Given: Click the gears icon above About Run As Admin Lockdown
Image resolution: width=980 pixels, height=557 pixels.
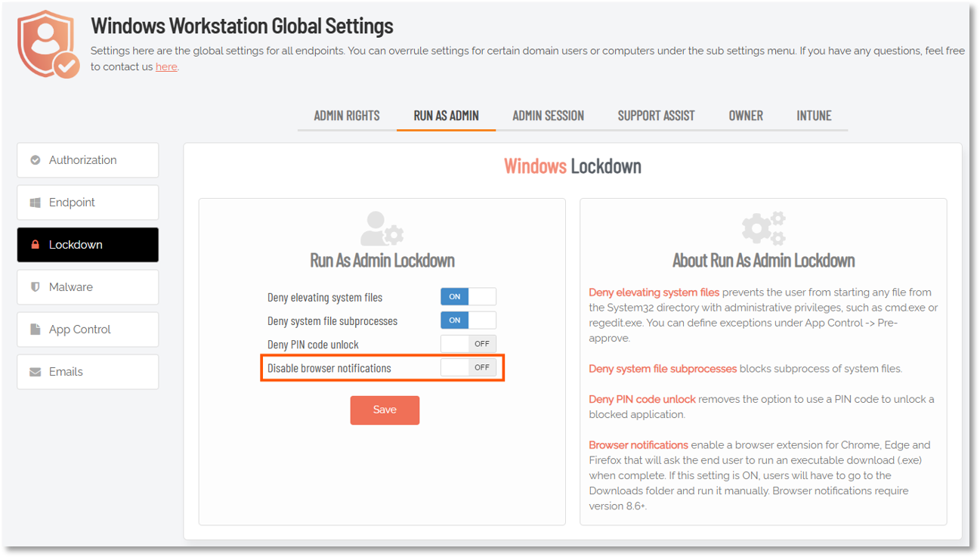Looking at the screenshot, I should 763,228.
